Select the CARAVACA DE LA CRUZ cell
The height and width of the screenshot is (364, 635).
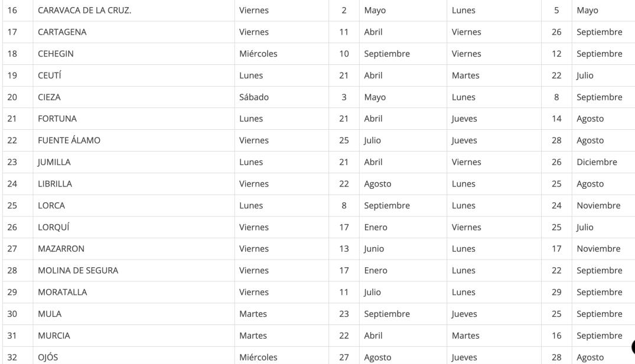[x=84, y=11]
